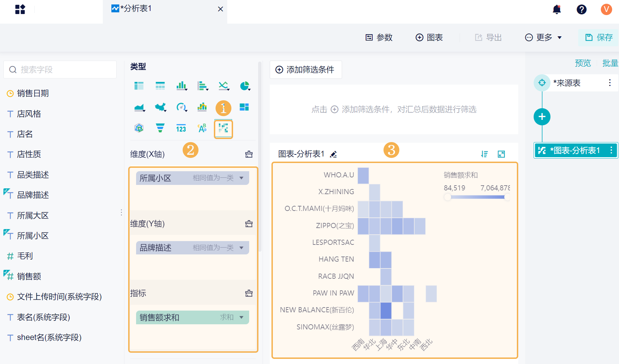
Task: Open the user avatar V menu
Action: click(x=606, y=9)
